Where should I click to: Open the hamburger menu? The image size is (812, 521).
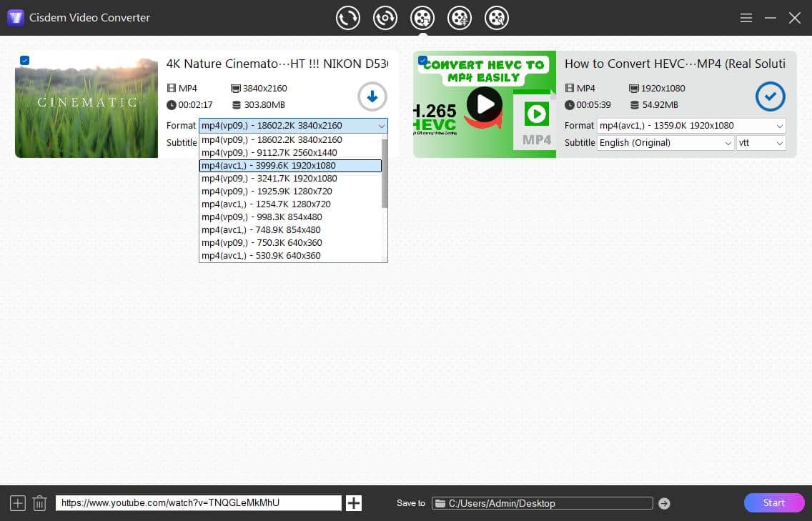(746, 18)
